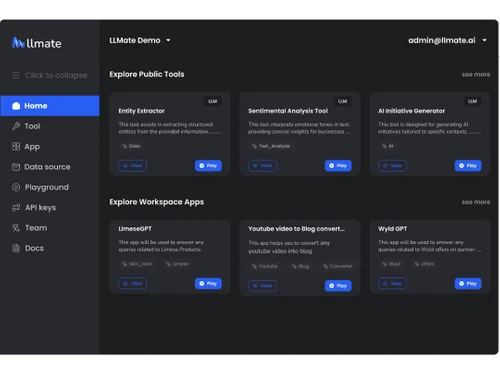Click the Sentimental Analysis Tool title
This screenshot has height=375, width=500.
click(x=288, y=111)
